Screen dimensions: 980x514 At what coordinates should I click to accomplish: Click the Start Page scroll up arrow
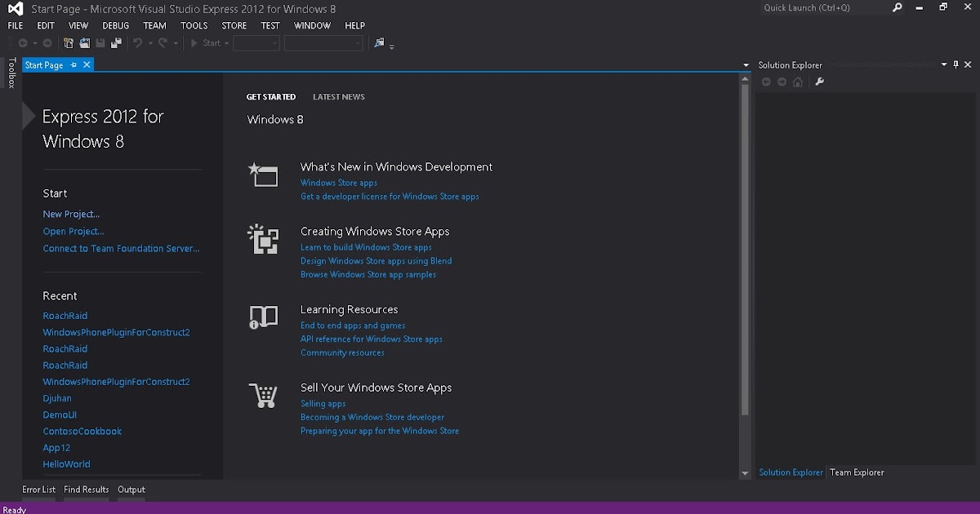click(745, 79)
